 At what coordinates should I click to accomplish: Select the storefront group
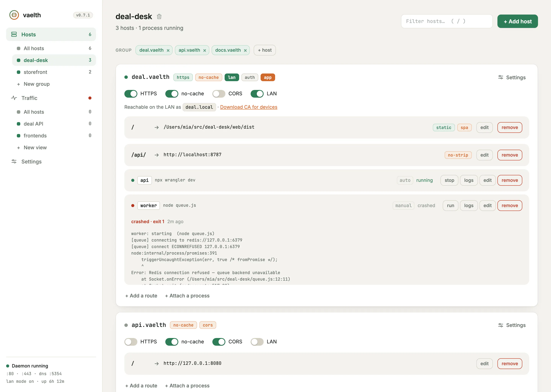[54, 72]
